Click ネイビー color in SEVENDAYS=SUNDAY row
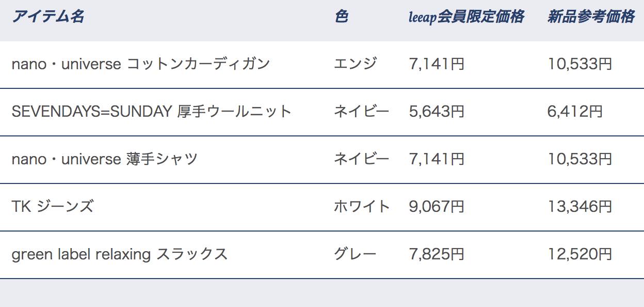The image size is (644, 307). click(362, 111)
